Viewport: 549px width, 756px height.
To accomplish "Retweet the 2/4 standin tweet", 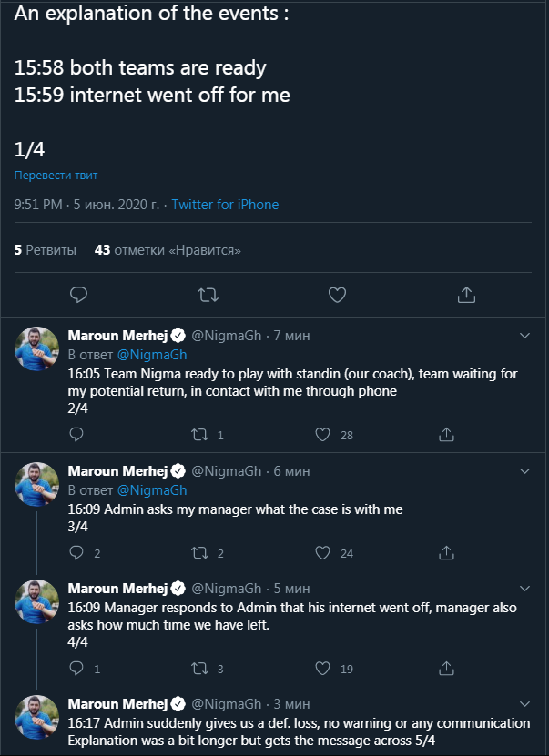I will (200, 435).
